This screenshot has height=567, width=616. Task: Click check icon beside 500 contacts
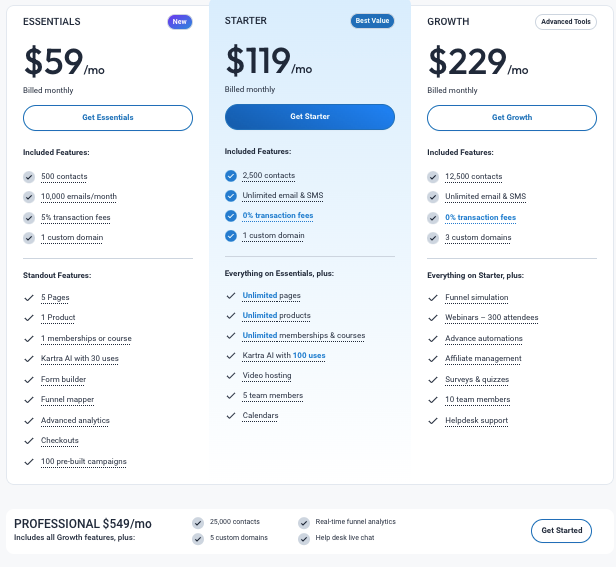click(29, 177)
